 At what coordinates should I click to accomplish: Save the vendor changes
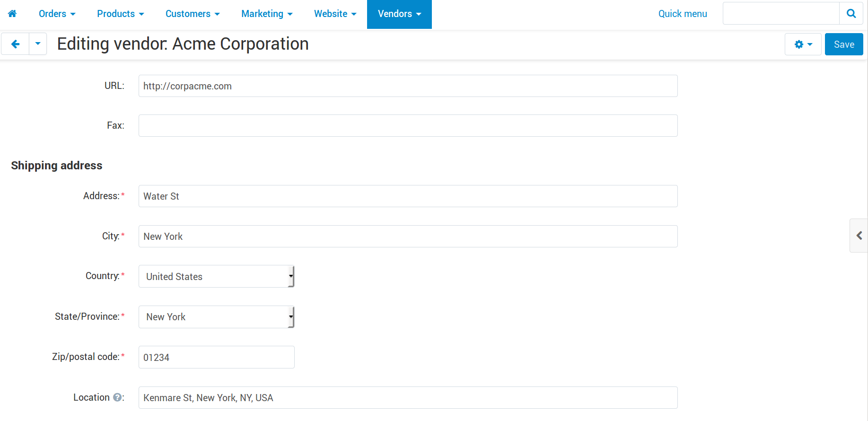coord(844,44)
